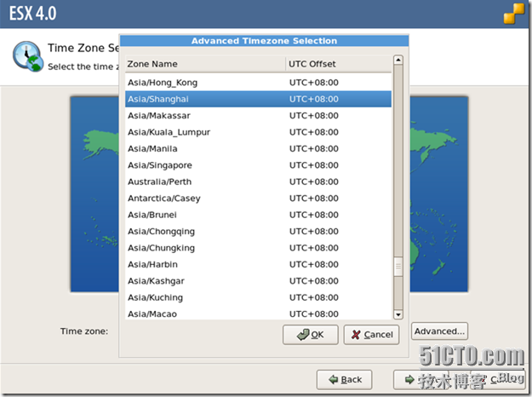Select the Asia/Hong_Kong time zone
The image size is (532, 397).
pos(258,83)
